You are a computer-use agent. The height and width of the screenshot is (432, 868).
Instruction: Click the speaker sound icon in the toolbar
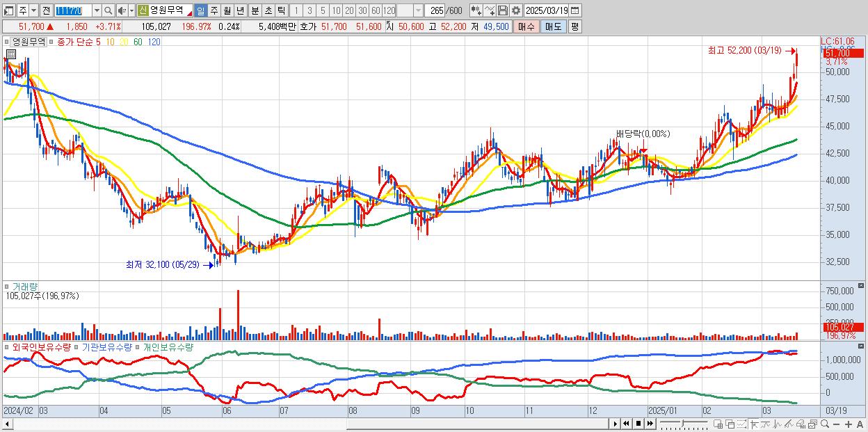[x=122, y=10]
